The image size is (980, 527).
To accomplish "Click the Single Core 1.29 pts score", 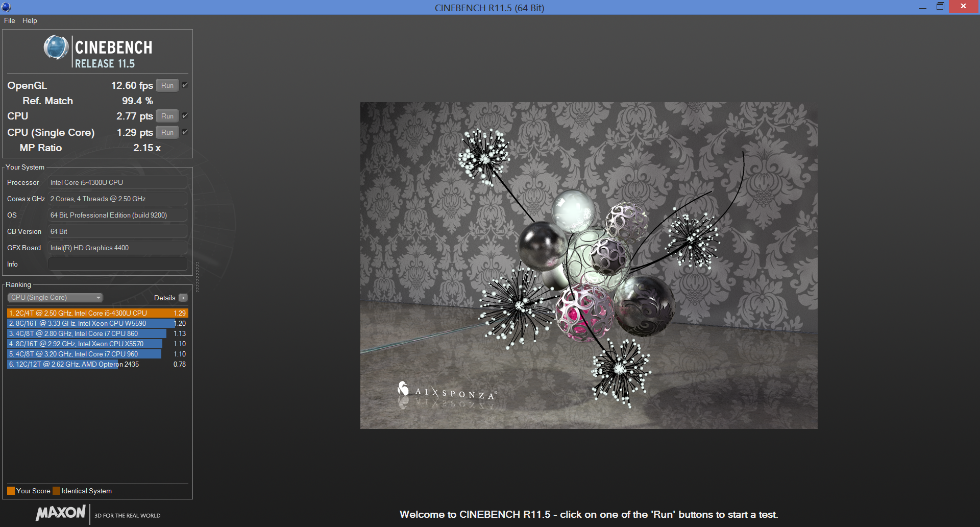I will coord(135,132).
